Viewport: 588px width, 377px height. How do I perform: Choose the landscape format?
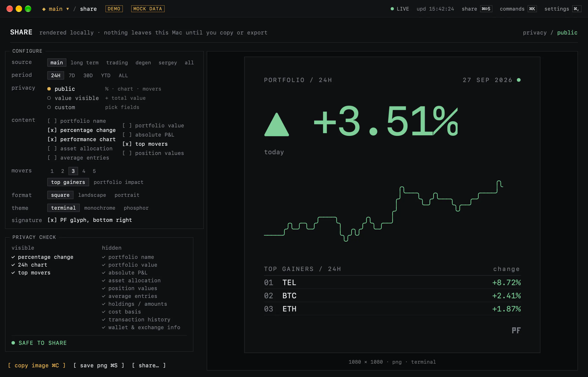pos(92,195)
